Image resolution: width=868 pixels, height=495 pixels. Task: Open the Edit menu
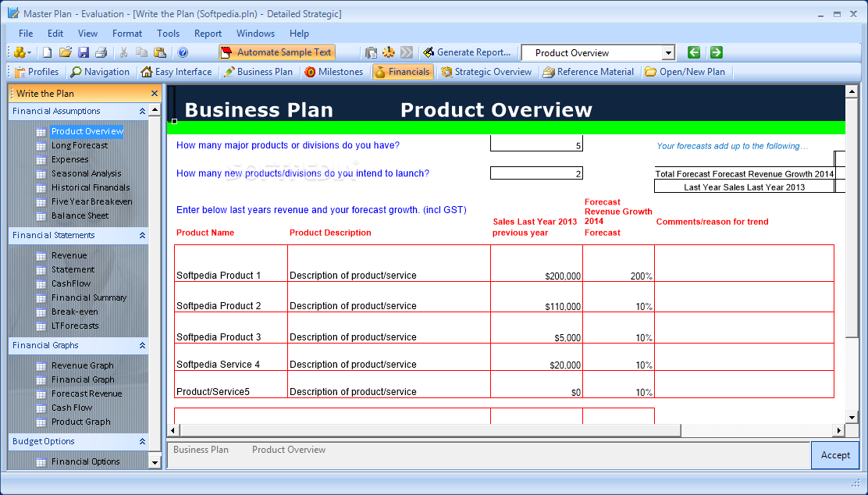55,34
